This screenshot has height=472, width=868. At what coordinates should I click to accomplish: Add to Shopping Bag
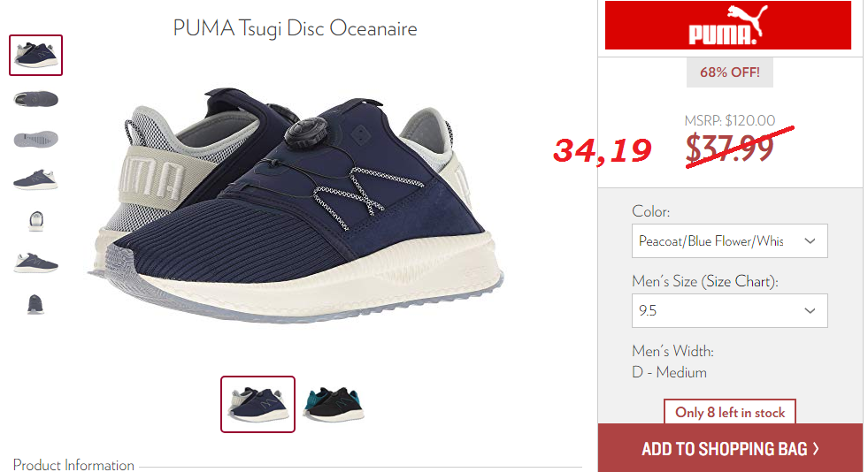(730, 448)
